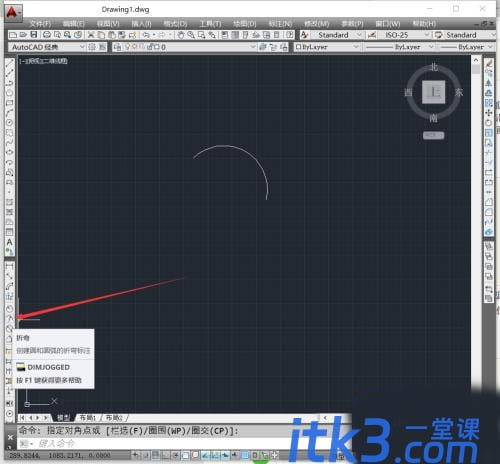Image resolution: width=500 pixels, height=464 pixels.
Task: Click the 上 face of the ViewCube
Action: click(433, 92)
